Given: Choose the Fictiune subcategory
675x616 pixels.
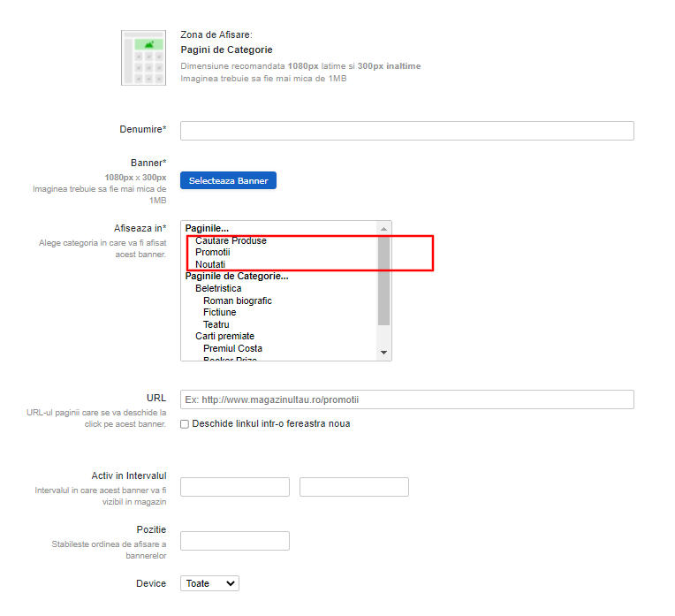Looking at the screenshot, I should click(219, 312).
